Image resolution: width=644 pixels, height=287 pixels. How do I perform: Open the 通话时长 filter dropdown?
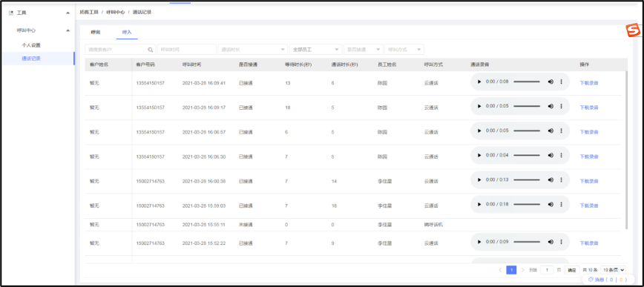(x=252, y=50)
